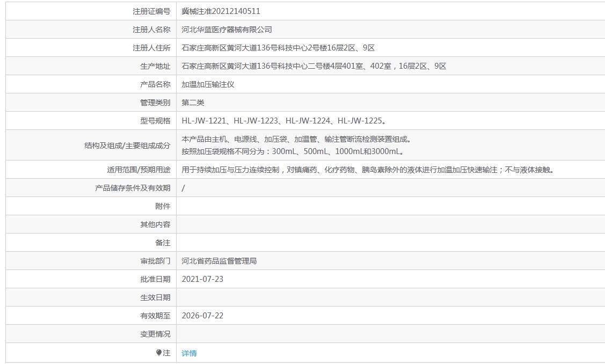Click the 生效日期 label
The width and height of the screenshot is (605, 364).
tap(155, 297)
